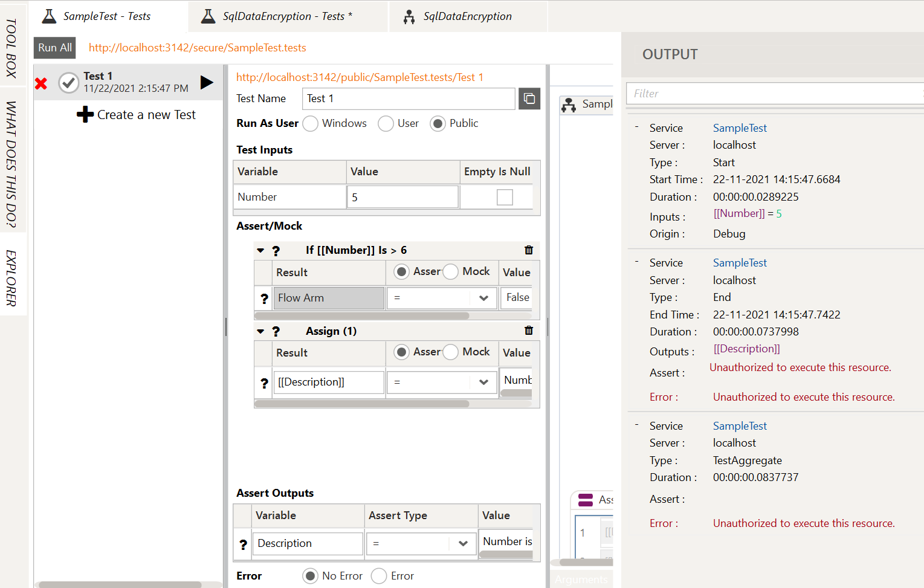Open the EXPLORER side panel tab
This screenshot has height=588, width=924.
click(x=11, y=277)
